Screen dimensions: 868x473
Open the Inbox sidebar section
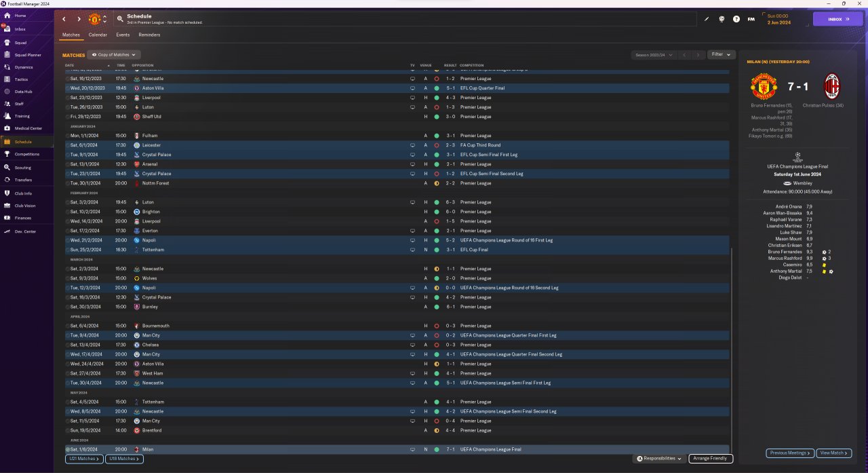pyautogui.click(x=20, y=29)
